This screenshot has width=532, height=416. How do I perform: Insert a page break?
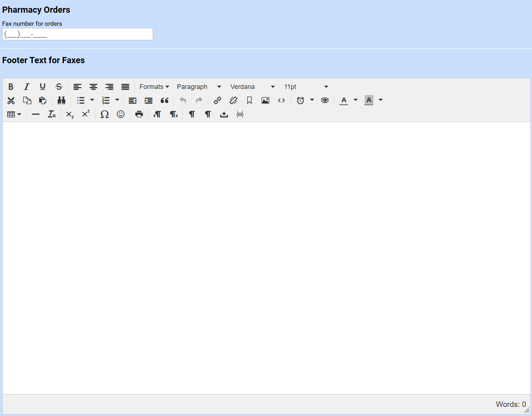coord(240,114)
